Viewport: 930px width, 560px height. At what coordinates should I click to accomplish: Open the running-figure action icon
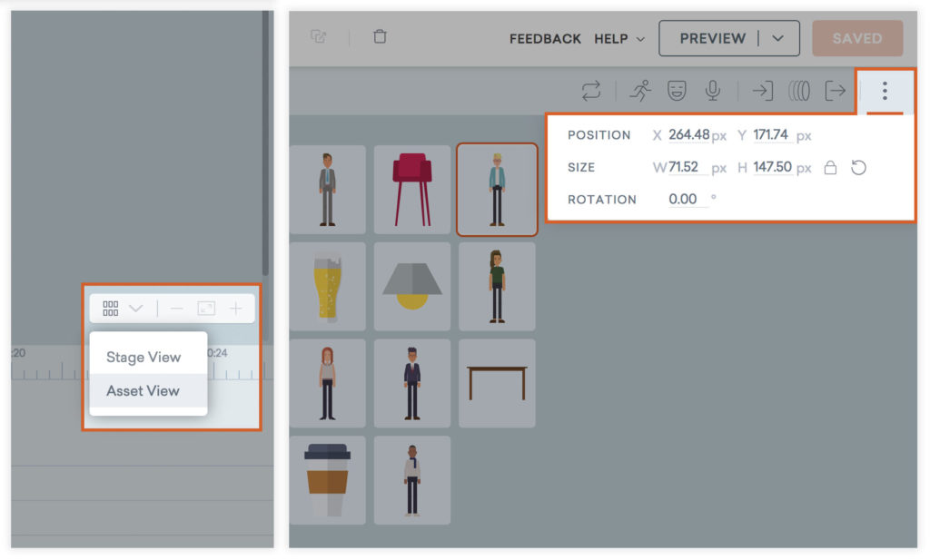pos(641,91)
